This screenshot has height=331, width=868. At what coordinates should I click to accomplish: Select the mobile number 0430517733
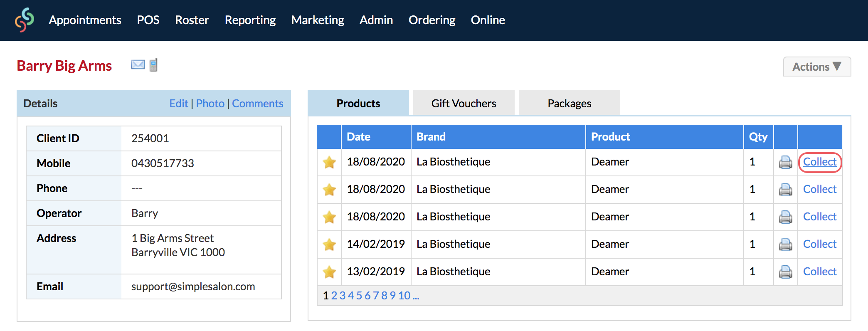(163, 163)
